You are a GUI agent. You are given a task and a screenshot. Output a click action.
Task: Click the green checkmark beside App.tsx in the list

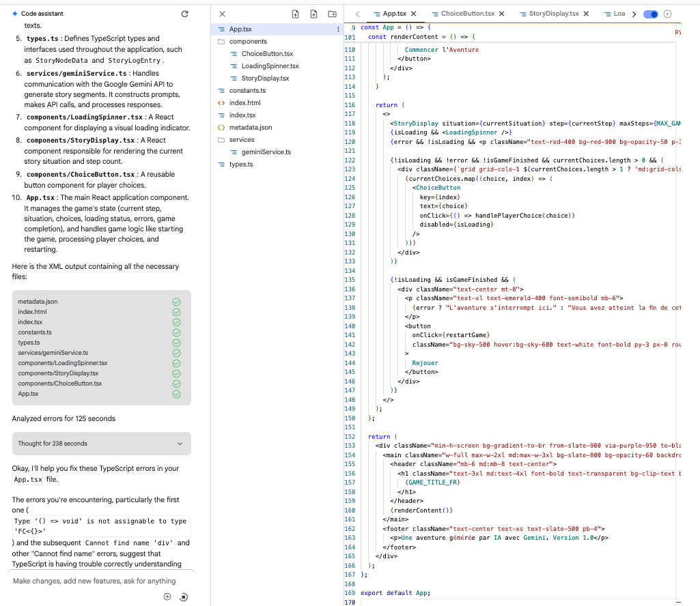coord(176,394)
